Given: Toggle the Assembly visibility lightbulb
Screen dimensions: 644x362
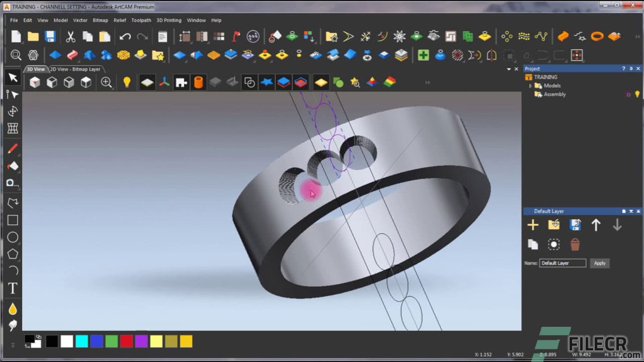Looking at the screenshot, I should pos(636,94).
